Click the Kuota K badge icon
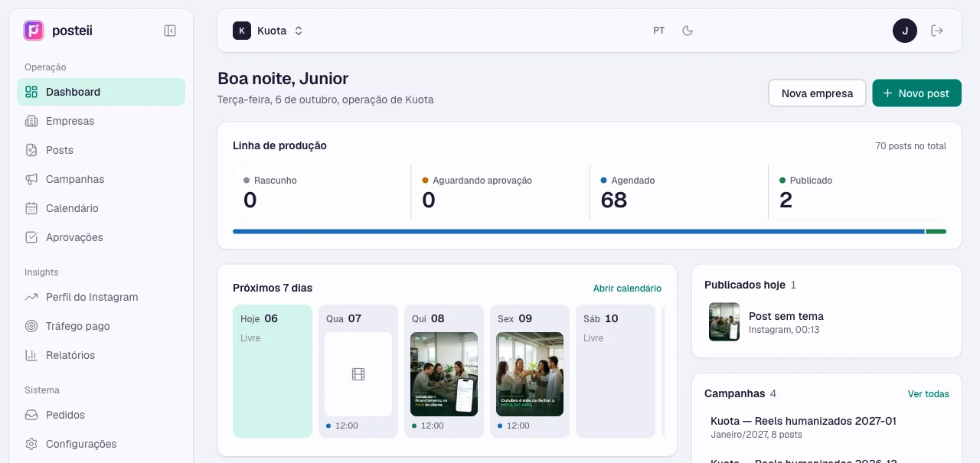 coord(242,31)
